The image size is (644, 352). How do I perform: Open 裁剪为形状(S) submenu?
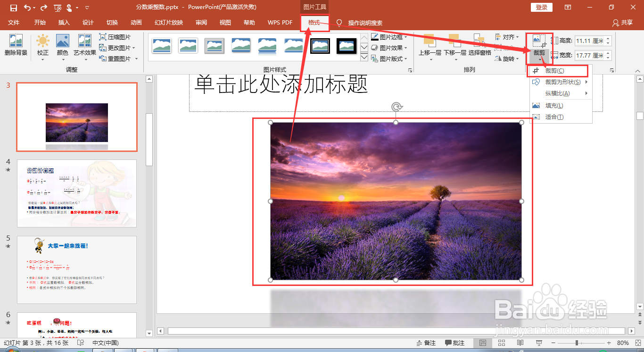click(561, 82)
